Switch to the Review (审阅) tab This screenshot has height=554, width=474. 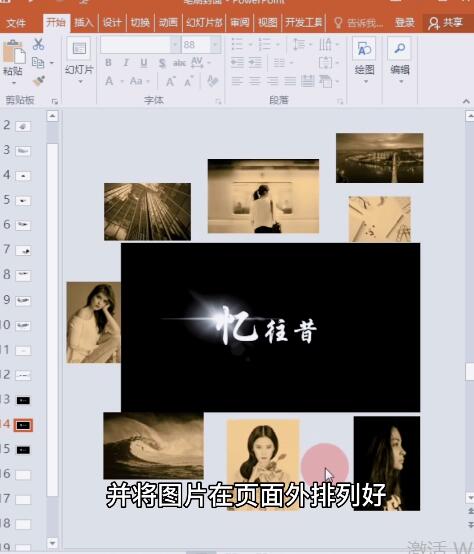[239, 23]
